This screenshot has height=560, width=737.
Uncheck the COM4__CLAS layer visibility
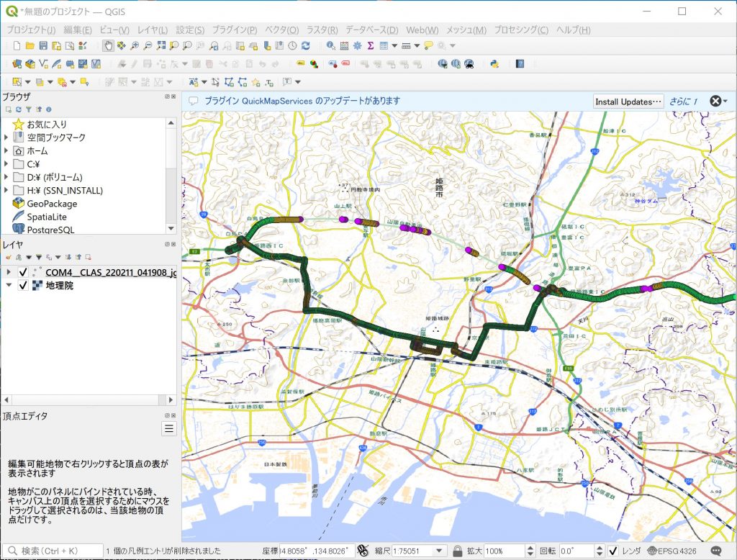tap(22, 272)
